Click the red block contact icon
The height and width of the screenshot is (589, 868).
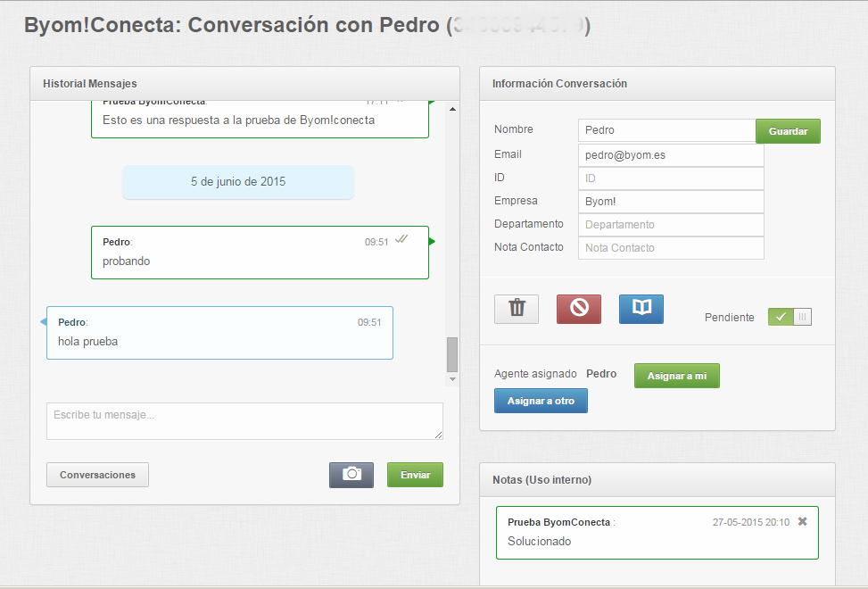tap(579, 309)
